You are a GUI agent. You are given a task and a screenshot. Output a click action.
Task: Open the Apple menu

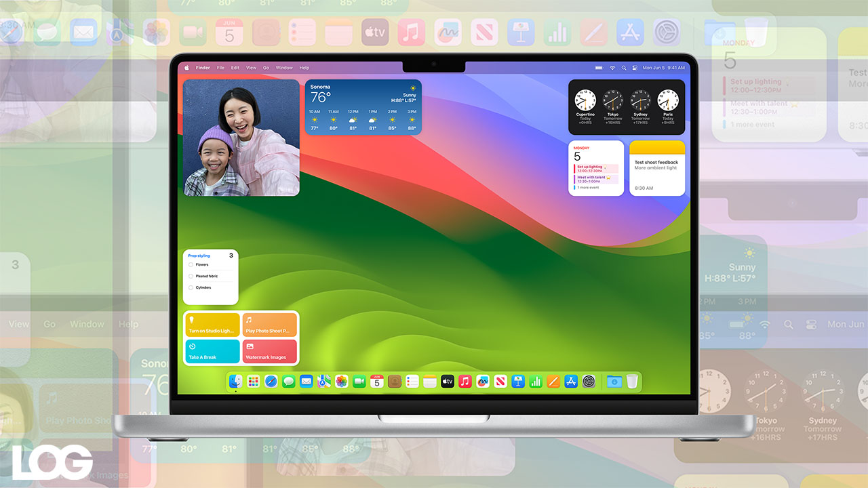188,68
